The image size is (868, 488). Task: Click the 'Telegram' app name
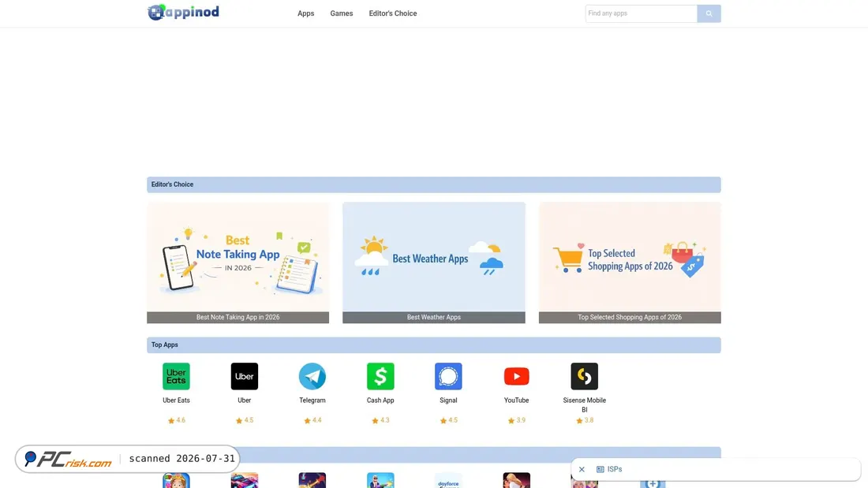click(x=312, y=400)
